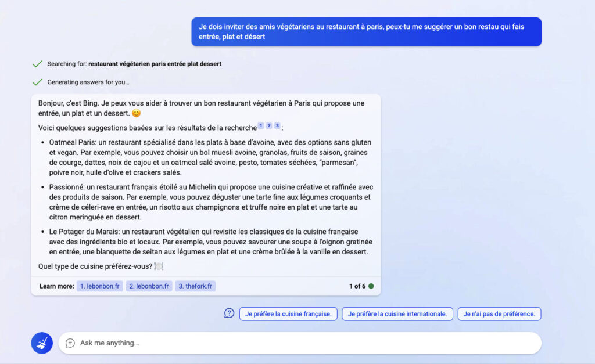595x364 pixels.
Task: Open the help question mark icon
Action: (229, 313)
